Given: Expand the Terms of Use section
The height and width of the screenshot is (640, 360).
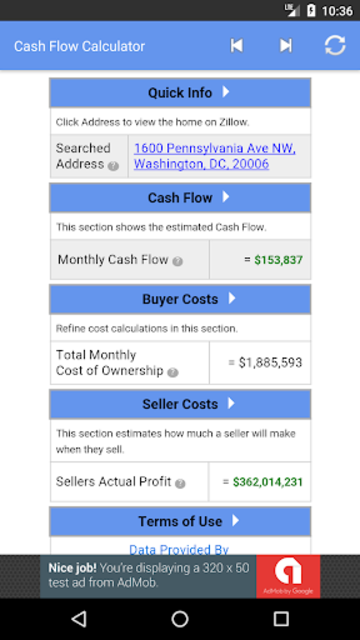Looking at the screenshot, I should click(180, 521).
